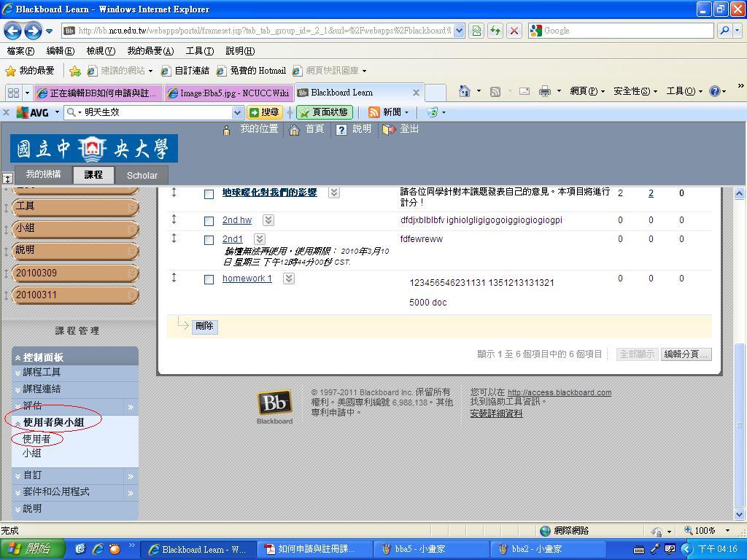Open dropdown chevron next to homework 1
This screenshot has height=560, width=747.
289,279
